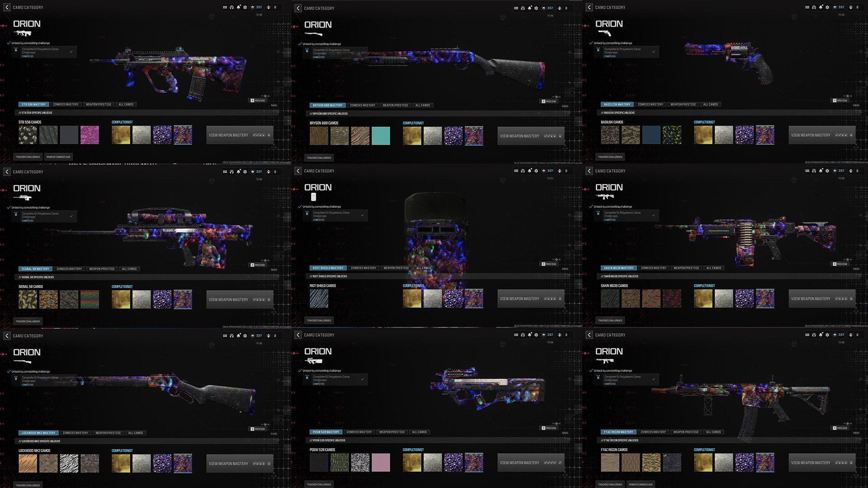Click the challenge medal icon in FTAC Recon panel
The height and width of the screenshot is (488, 868).
[598, 377]
